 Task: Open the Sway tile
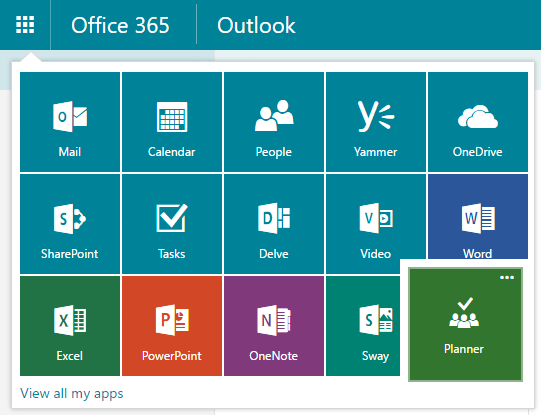(x=363, y=326)
